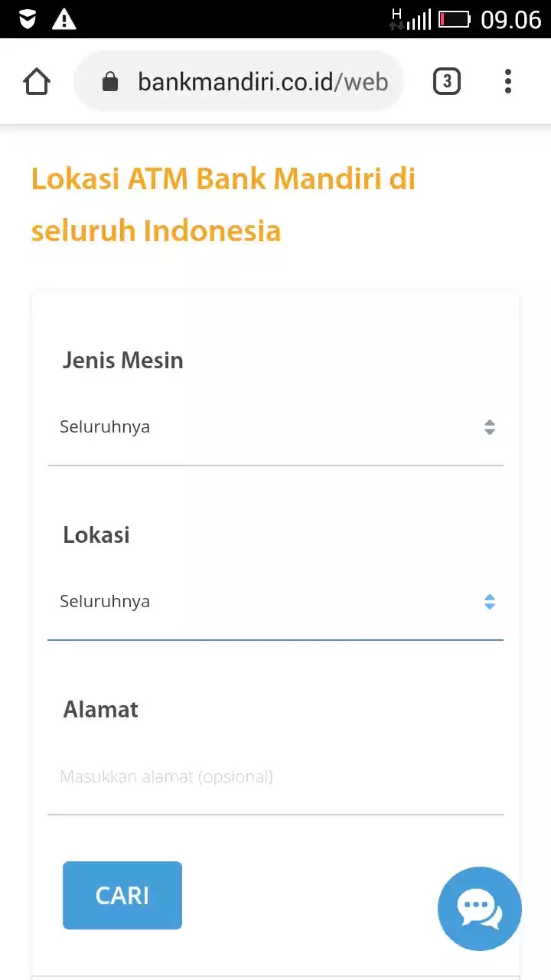Open the tab switcher showing 3 tabs
This screenshot has height=980, width=551.
tap(447, 81)
